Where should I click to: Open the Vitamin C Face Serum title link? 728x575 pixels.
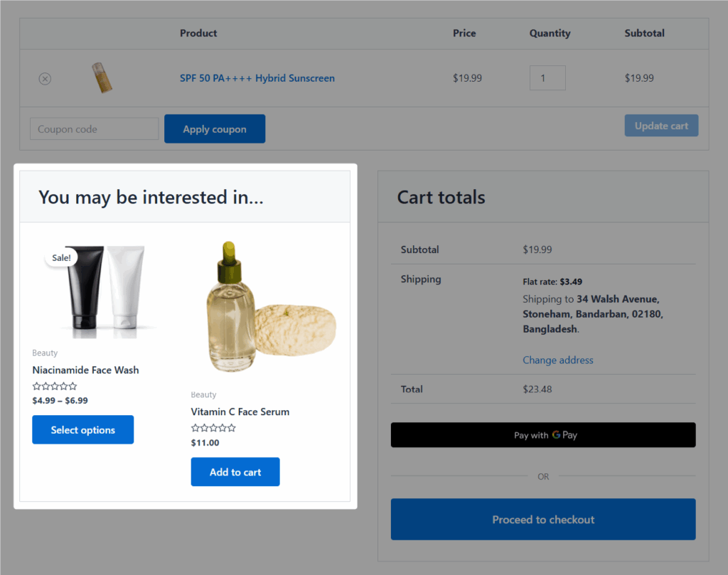240,412
